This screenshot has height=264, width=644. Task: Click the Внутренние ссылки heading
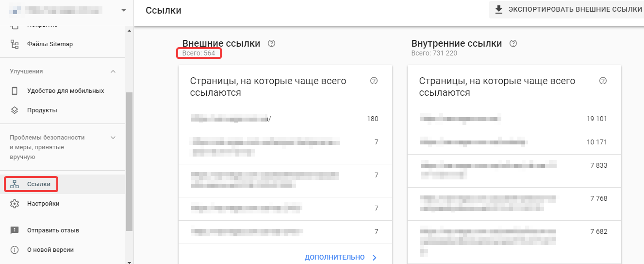tap(457, 43)
